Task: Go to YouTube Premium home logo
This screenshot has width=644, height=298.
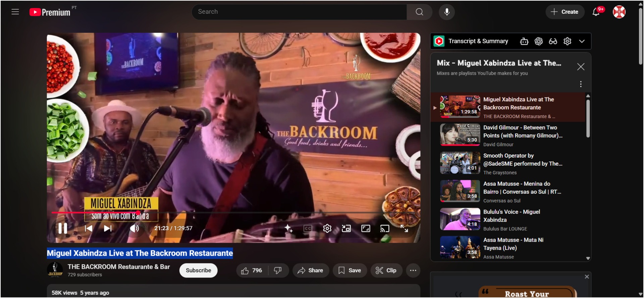Action: pos(50,12)
